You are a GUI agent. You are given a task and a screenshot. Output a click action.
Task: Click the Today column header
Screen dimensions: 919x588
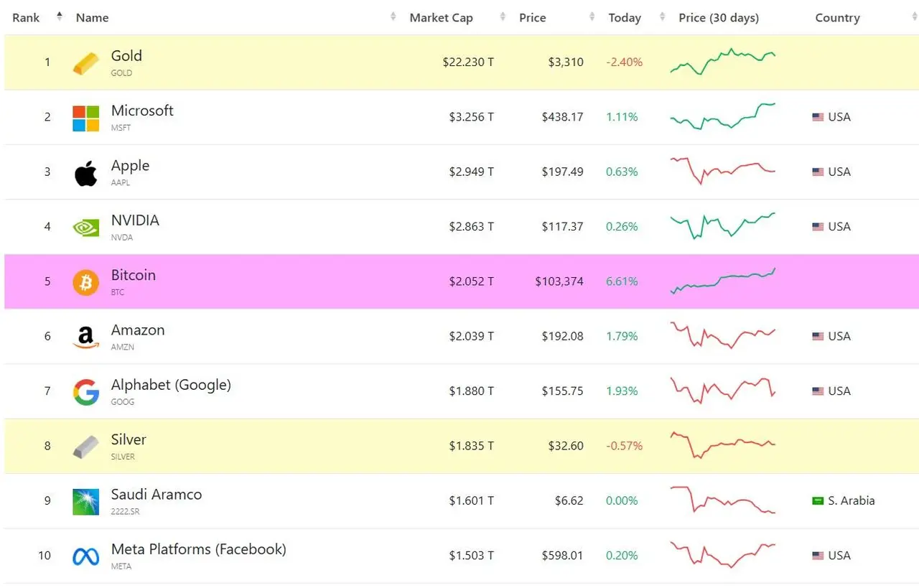point(625,18)
